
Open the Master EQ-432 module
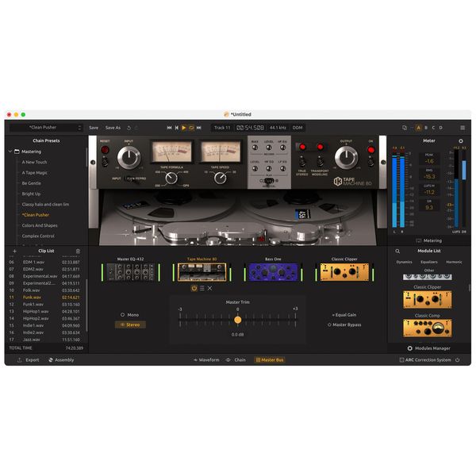pos(131,272)
